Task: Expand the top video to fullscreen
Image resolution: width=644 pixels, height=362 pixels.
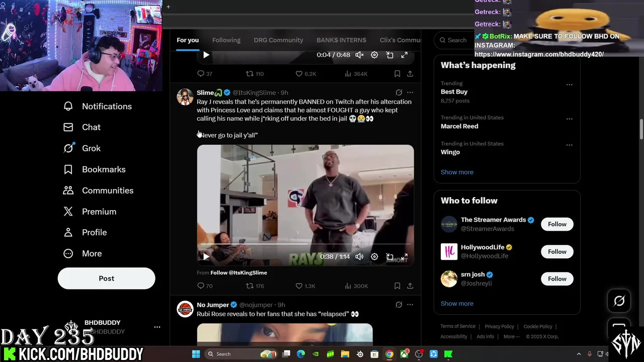Action: [x=405, y=55]
